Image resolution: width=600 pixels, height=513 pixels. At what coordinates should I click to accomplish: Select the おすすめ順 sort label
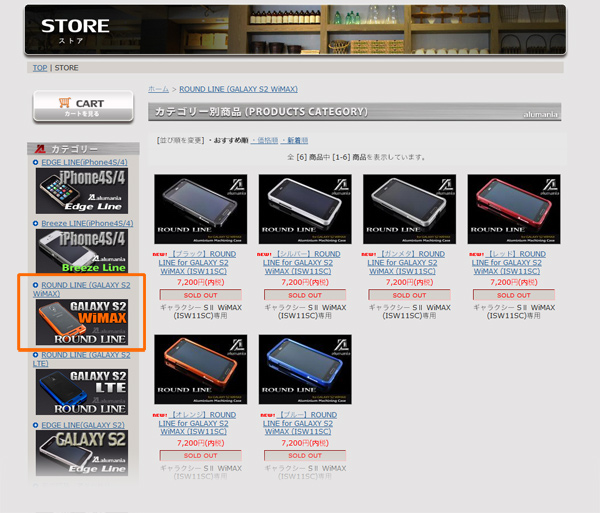coord(231,140)
